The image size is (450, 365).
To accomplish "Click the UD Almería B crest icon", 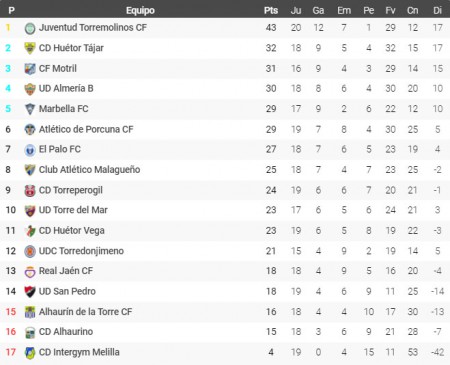I will (30, 89).
